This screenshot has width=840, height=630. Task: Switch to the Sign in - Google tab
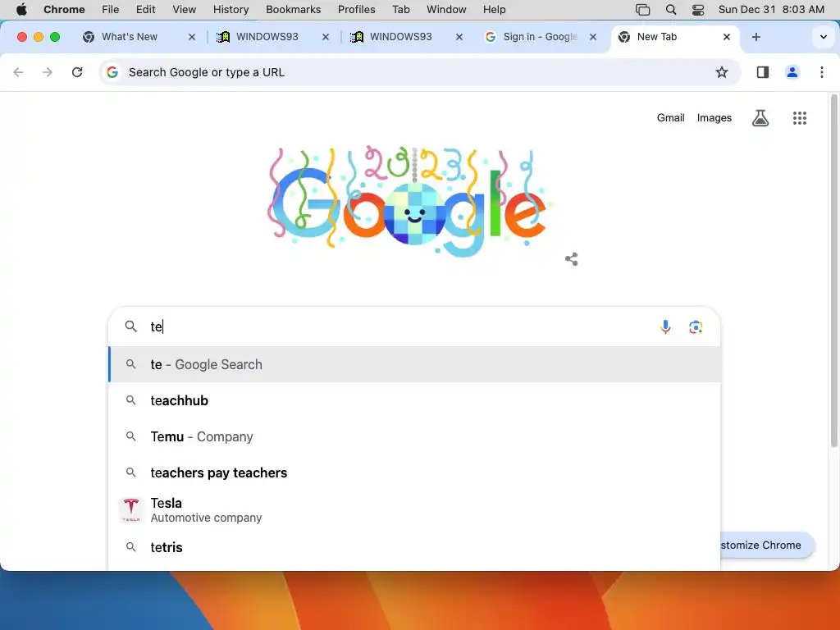pyautogui.click(x=540, y=37)
